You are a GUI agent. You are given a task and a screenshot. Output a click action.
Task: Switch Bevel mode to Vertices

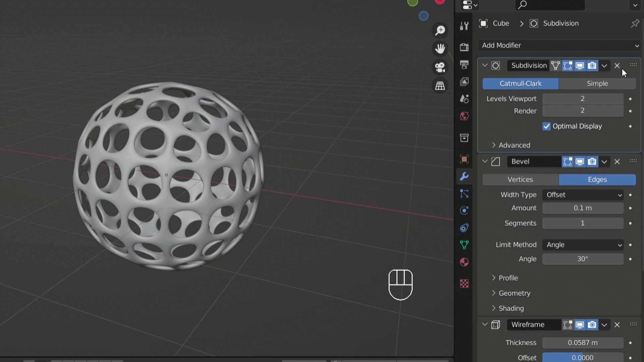(x=520, y=180)
